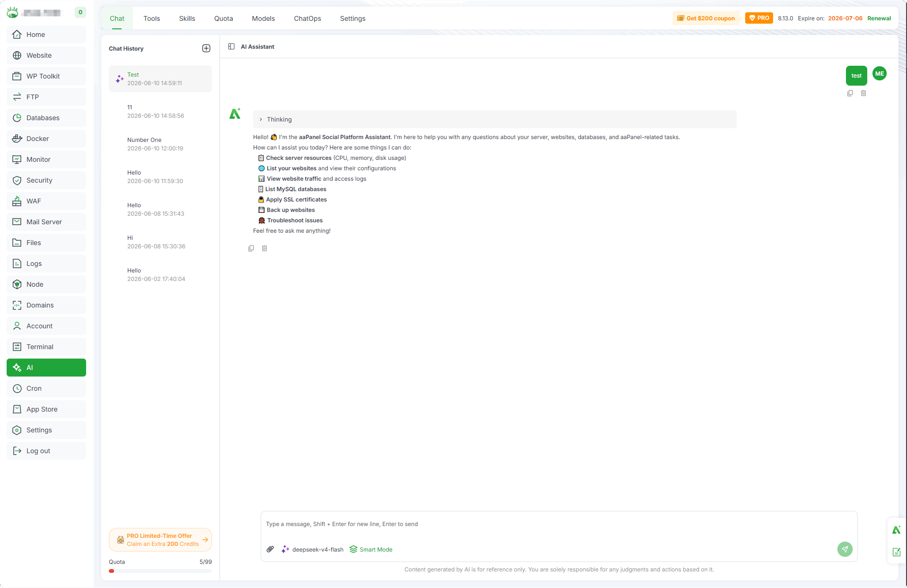
Task: Click the notification count badge 0
Action: coord(80,12)
